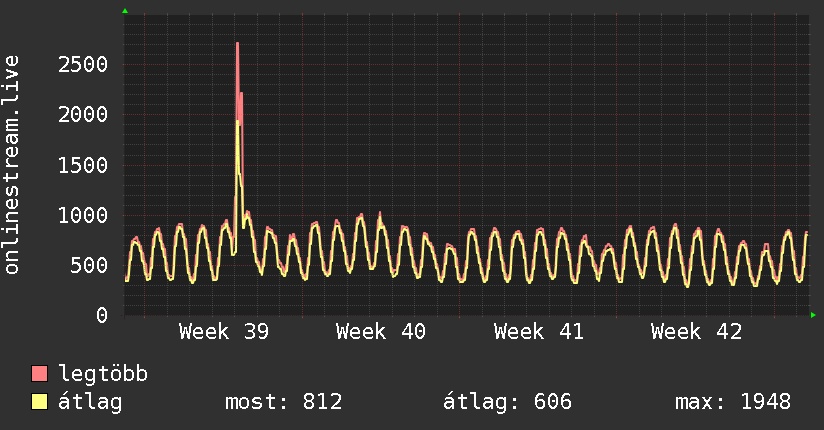Click the átlag: 606 statistic

click(507, 402)
